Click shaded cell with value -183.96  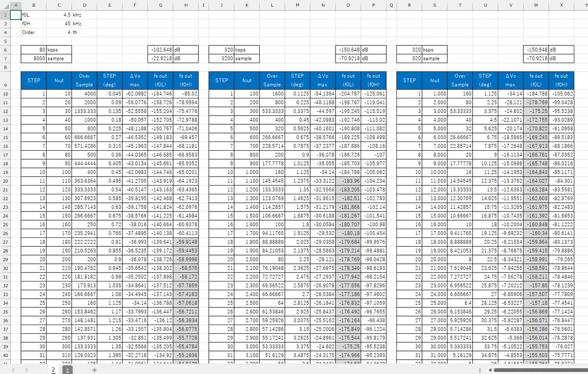click(348, 181)
